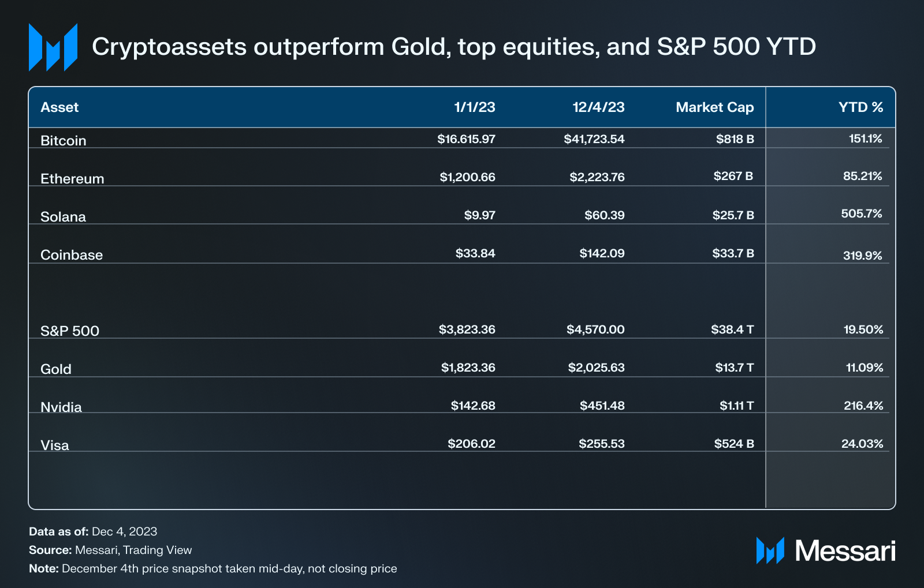Click Ethereum's 1/1/23 price $1,200.66
Viewport: 924px width, 588px height.
pyautogui.click(x=467, y=177)
